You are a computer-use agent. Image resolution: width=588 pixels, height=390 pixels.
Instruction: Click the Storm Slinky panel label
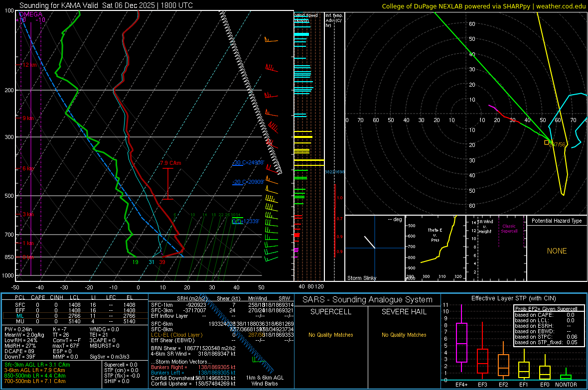361,278
